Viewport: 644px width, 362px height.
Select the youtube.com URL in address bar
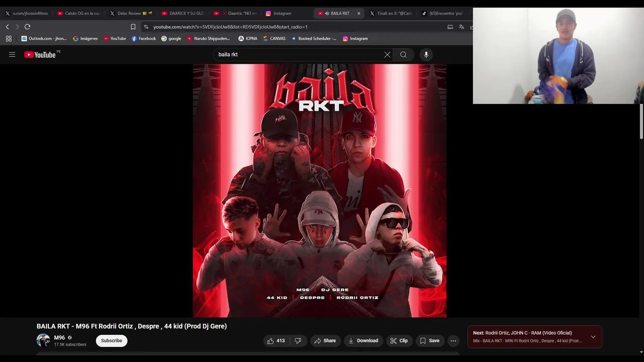click(230, 27)
